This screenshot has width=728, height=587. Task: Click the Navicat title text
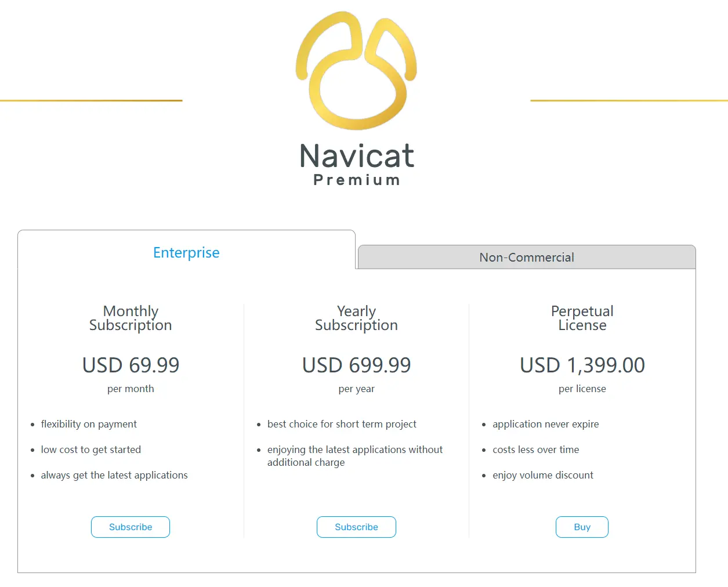click(x=357, y=155)
